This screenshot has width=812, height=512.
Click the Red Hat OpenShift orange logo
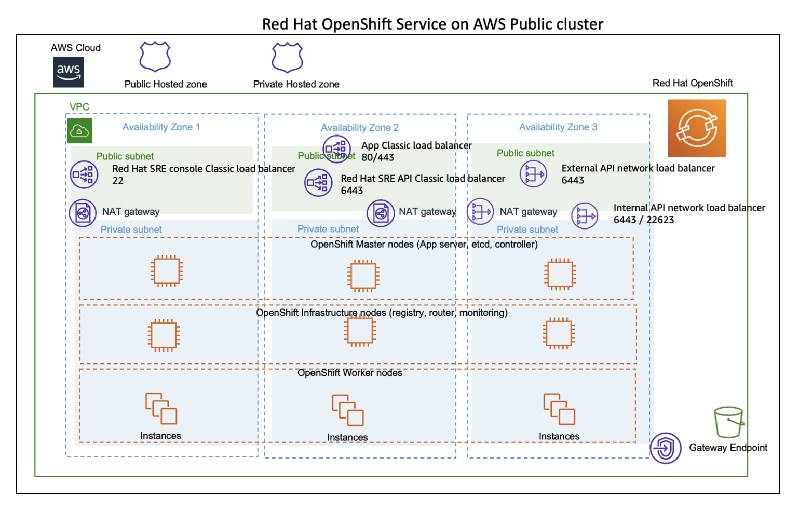tap(696, 128)
